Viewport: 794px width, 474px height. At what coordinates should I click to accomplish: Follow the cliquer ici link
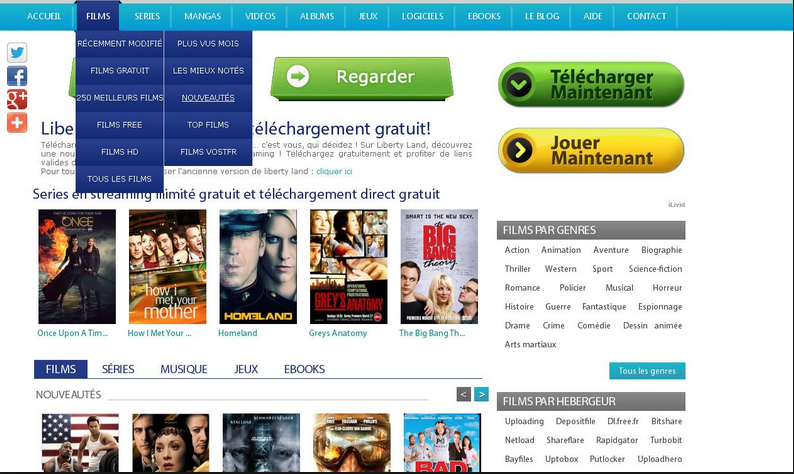334,171
